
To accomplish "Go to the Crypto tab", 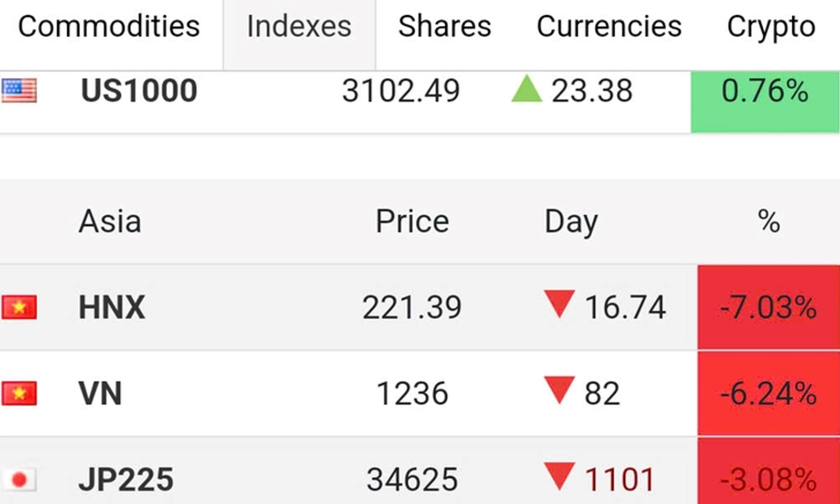I will (771, 27).
